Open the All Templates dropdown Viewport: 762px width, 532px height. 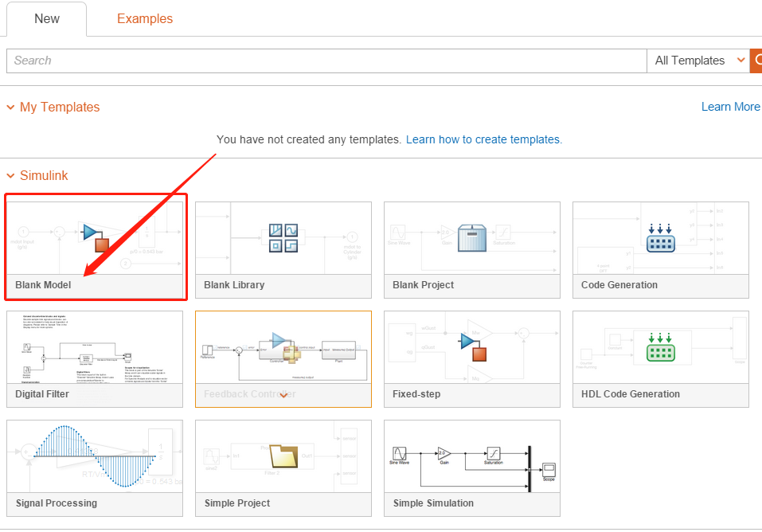[698, 61]
